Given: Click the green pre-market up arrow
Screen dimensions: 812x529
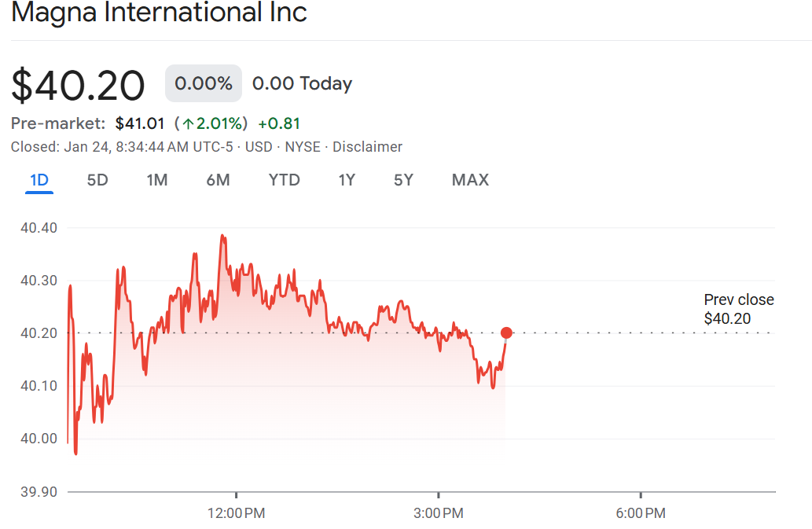Looking at the screenshot, I should (189, 123).
